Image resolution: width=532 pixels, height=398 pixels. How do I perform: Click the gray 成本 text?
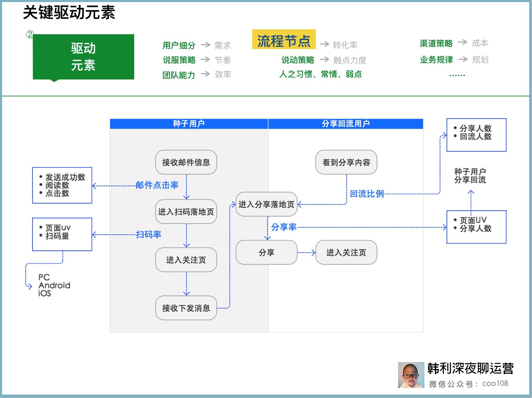point(480,43)
